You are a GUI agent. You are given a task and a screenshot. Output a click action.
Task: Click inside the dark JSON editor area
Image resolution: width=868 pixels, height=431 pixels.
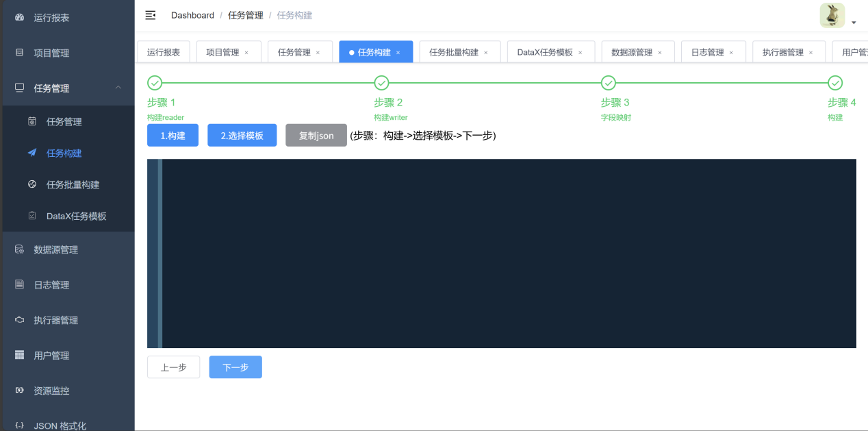[507, 254]
